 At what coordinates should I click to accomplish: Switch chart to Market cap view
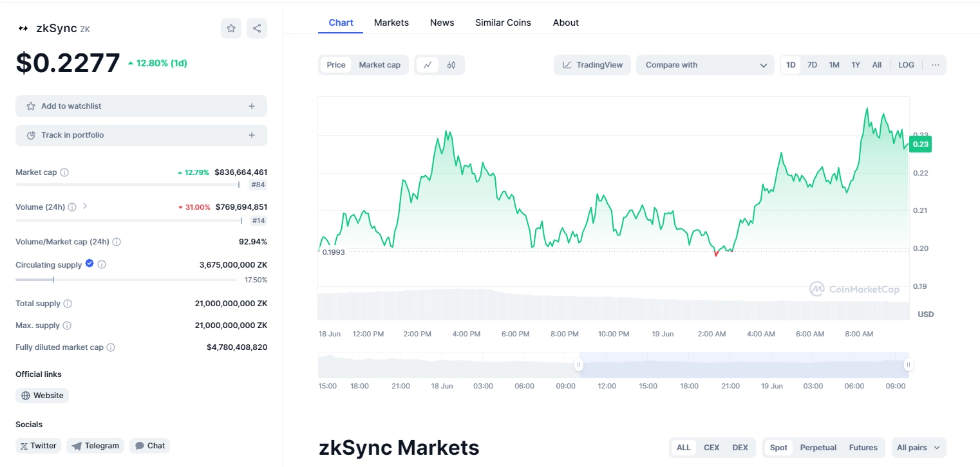[379, 65]
